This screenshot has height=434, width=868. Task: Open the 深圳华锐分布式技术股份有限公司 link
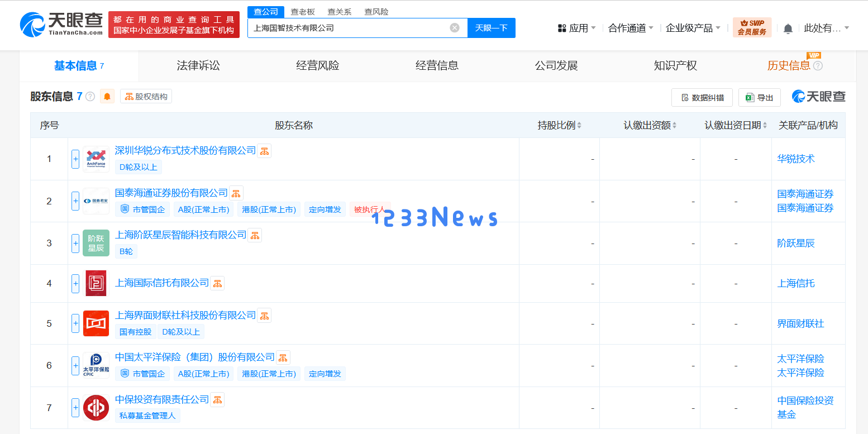(185, 150)
